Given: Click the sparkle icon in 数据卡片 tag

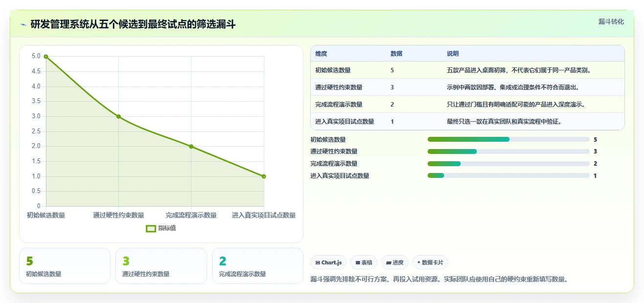Looking at the screenshot, I should (x=419, y=262).
